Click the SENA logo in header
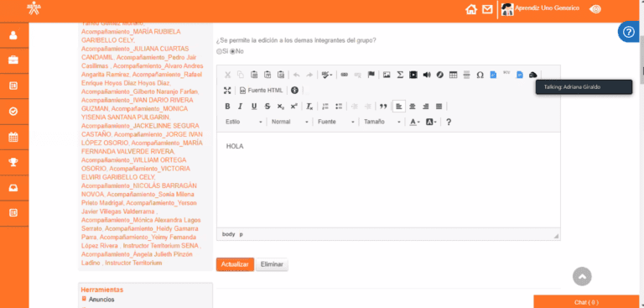 [x=34, y=8]
